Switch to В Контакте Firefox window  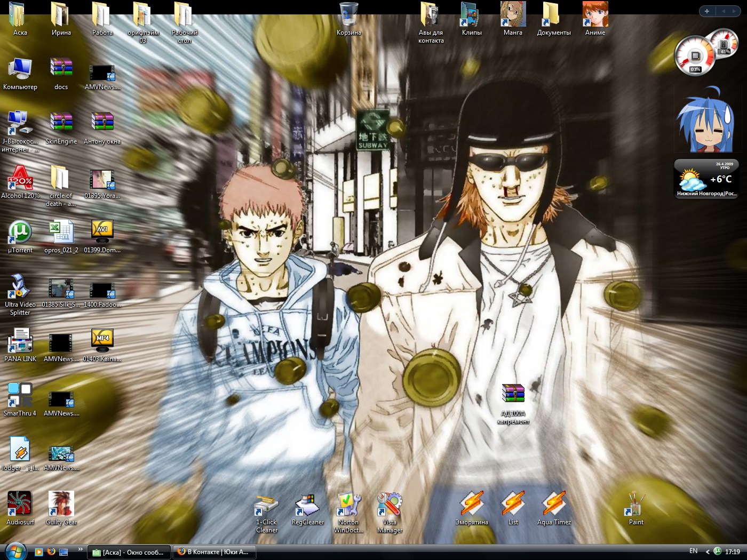pyautogui.click(x=214, y=552)
